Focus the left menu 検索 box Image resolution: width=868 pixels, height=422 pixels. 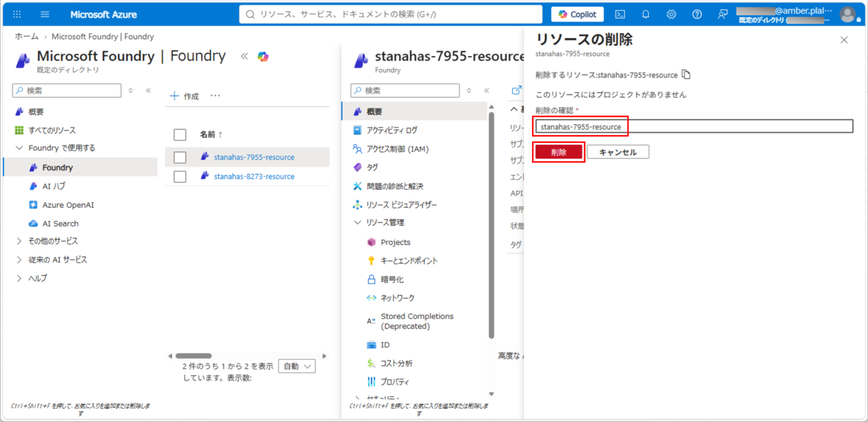pos(67,90)
